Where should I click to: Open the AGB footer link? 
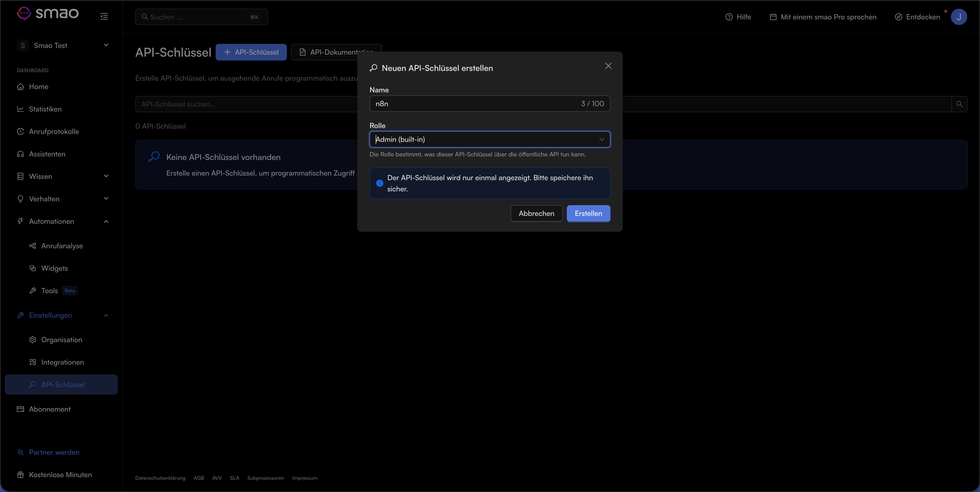click(199, 478)
